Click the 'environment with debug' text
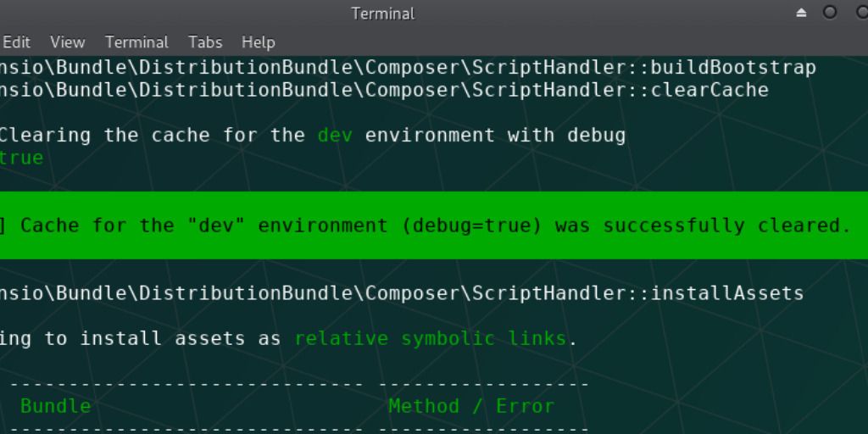 click(x=495, y=135)
